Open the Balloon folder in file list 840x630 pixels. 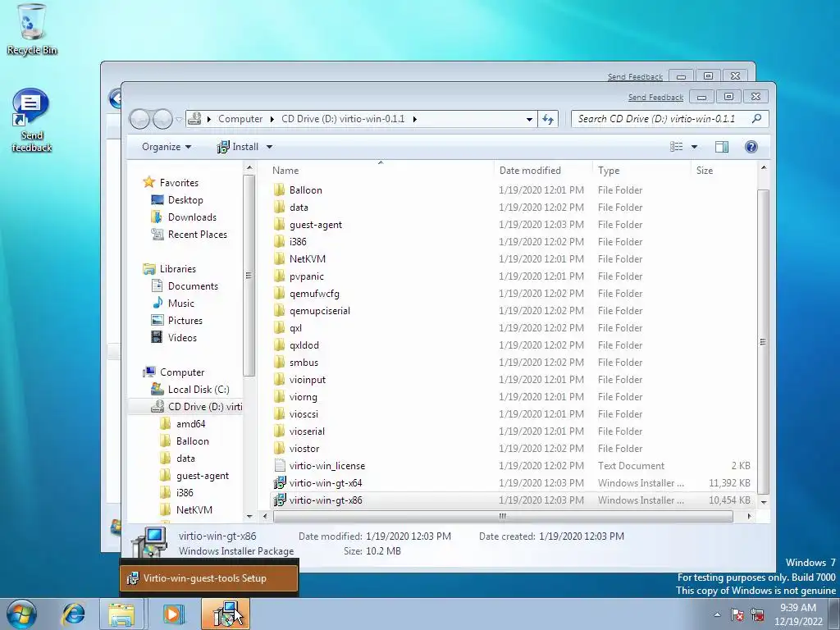click(x=305, y=190)
